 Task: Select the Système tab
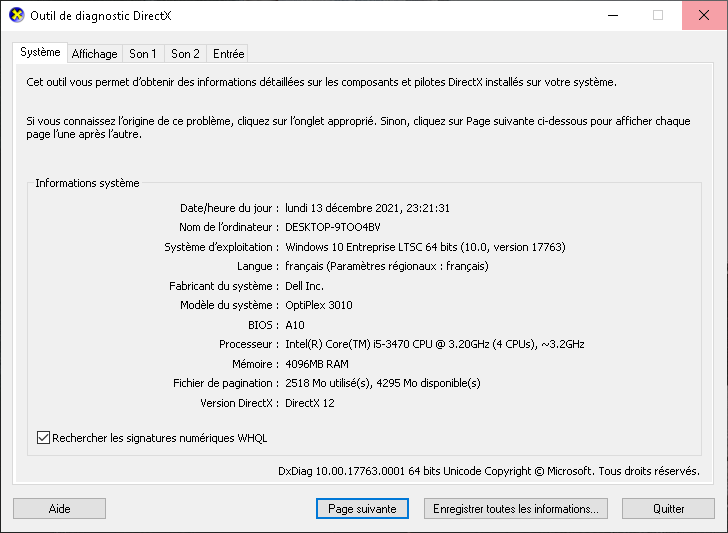40,52
